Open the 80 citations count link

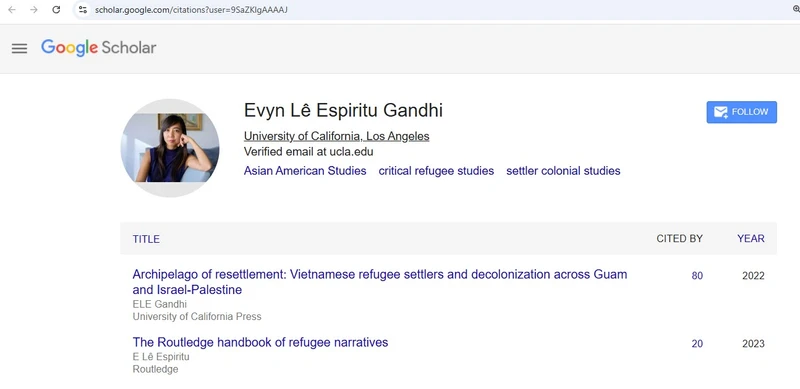pyautogui.click(x=697, y=276)
